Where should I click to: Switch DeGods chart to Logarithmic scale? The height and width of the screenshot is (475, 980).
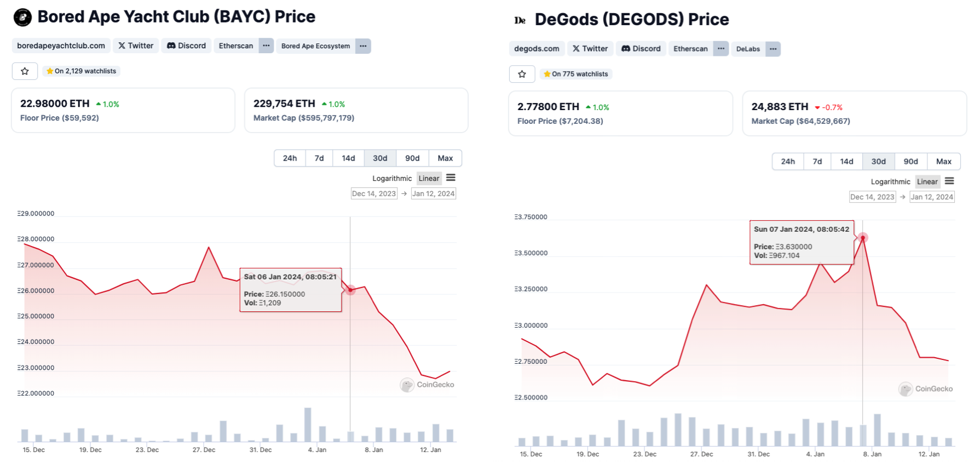pyautogui.click(x=890, y=181)
